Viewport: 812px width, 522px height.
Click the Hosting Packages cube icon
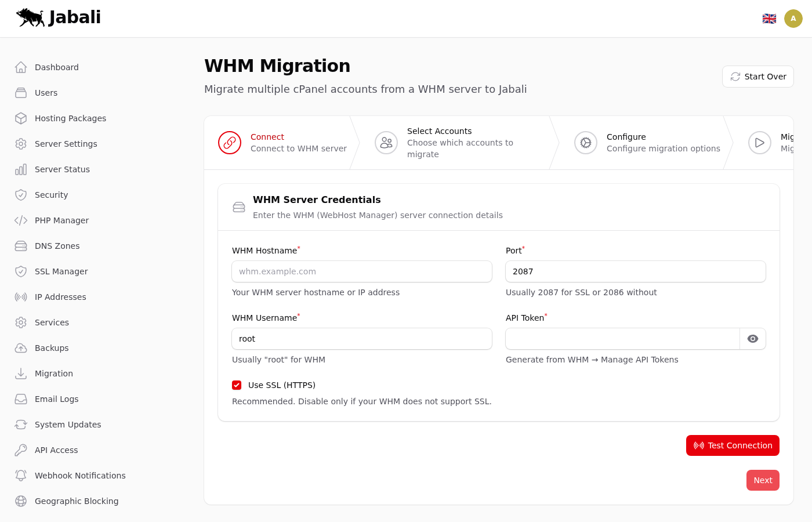[x=21, y=118]
